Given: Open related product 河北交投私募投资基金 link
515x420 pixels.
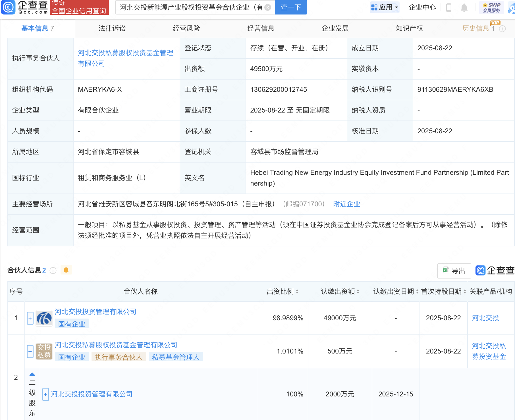Looking at the screenshot, I should (x=489, y=351).
